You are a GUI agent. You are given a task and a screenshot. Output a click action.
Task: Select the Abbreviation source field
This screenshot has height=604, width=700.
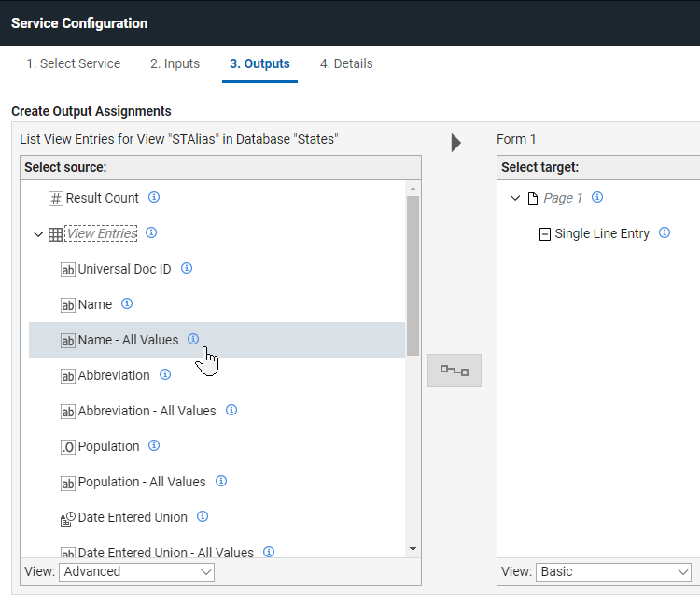(x=113, y=375)
